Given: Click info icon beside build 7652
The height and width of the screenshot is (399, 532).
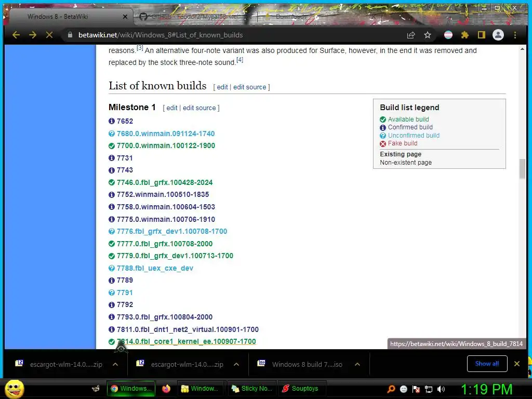Looking at the screenshot, I should click(x=112, y=121).
